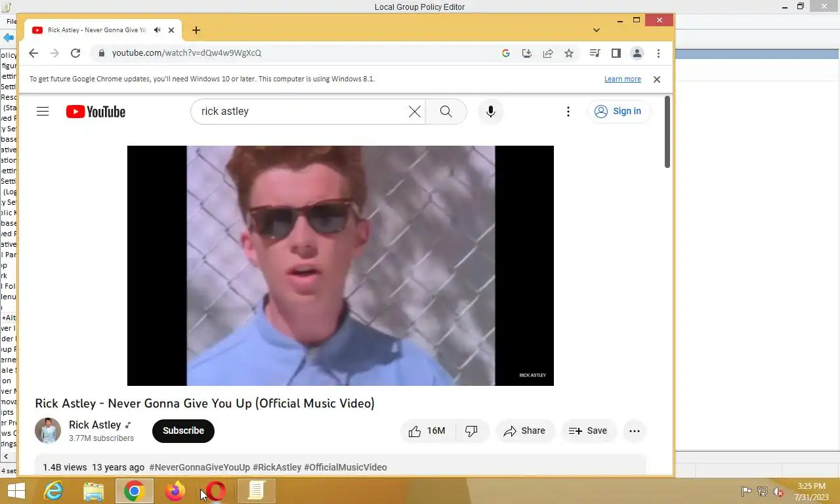Open File menu in Group Policy Editor
This screenshot has width=840, height=504.
11,22
